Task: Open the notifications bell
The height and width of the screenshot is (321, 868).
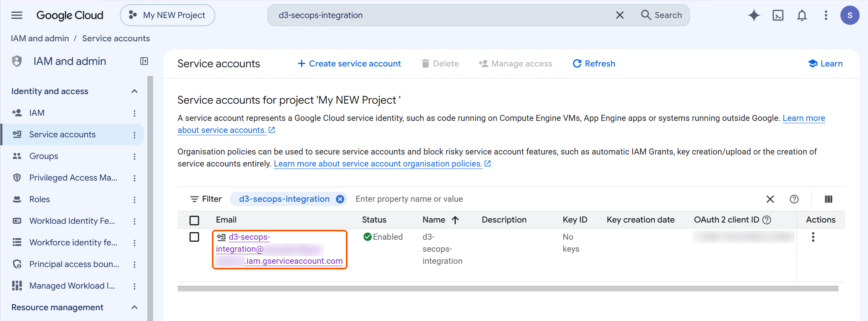Action: pos(802,15)
